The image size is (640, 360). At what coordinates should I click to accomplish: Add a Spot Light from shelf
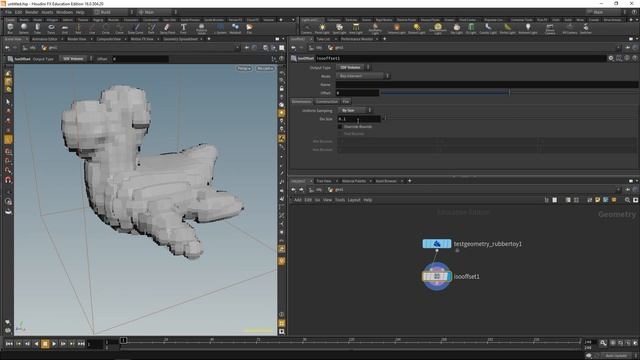pyautogui.click(x=339, y=29)
